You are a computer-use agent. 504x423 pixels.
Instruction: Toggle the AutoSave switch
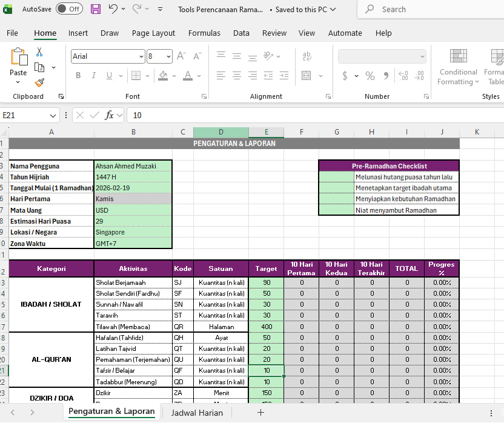(x=69, y=9)
